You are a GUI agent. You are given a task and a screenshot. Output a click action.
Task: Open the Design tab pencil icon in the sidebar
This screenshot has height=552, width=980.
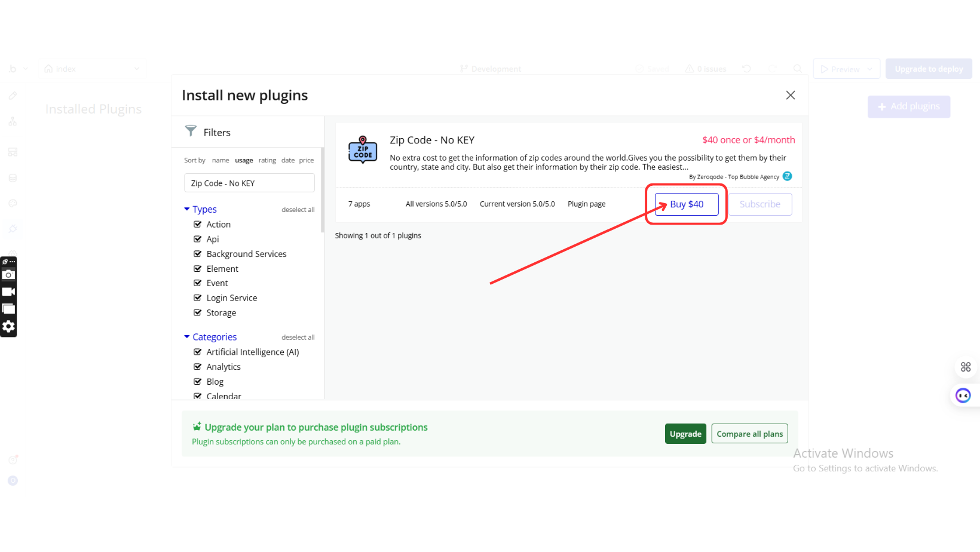tap(13, 96)
